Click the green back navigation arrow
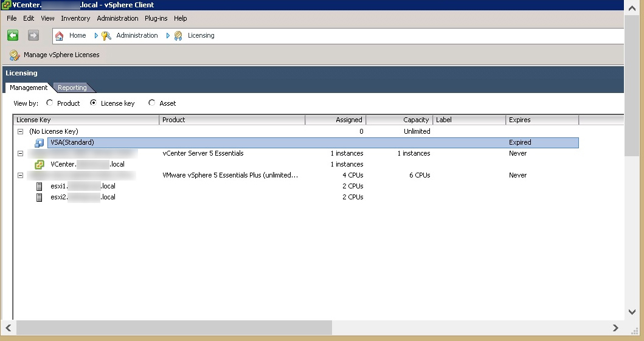Screen dimensions: 644x341 13,35
